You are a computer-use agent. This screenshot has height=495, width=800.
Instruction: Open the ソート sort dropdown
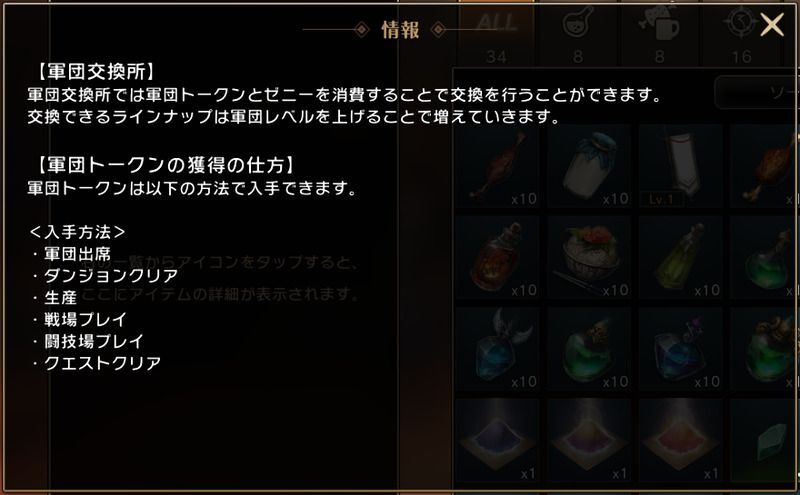[757, 92]
